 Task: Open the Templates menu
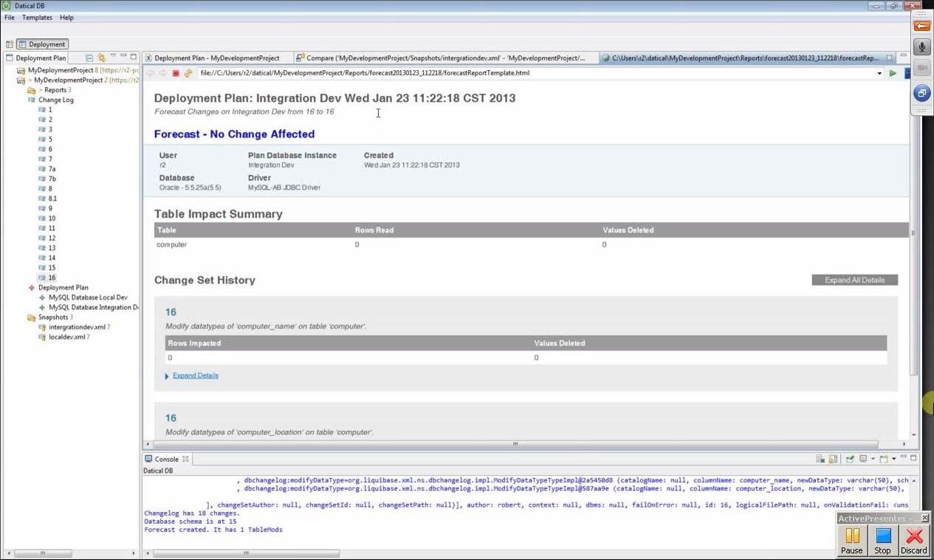[37, 17]
